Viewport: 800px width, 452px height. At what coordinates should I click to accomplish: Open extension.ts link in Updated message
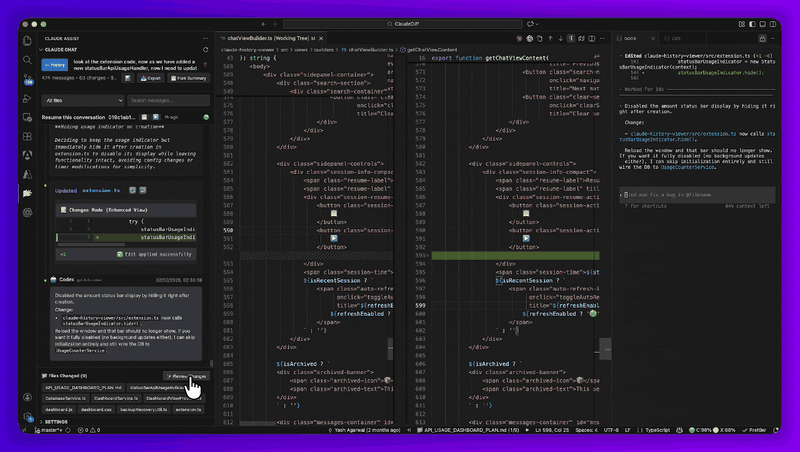pos(101,190)
